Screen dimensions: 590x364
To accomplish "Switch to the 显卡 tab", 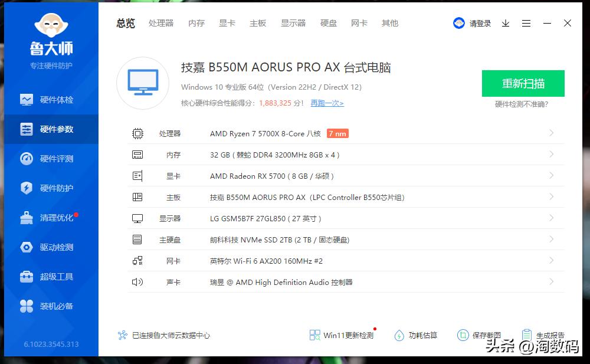I will [227, 23].
